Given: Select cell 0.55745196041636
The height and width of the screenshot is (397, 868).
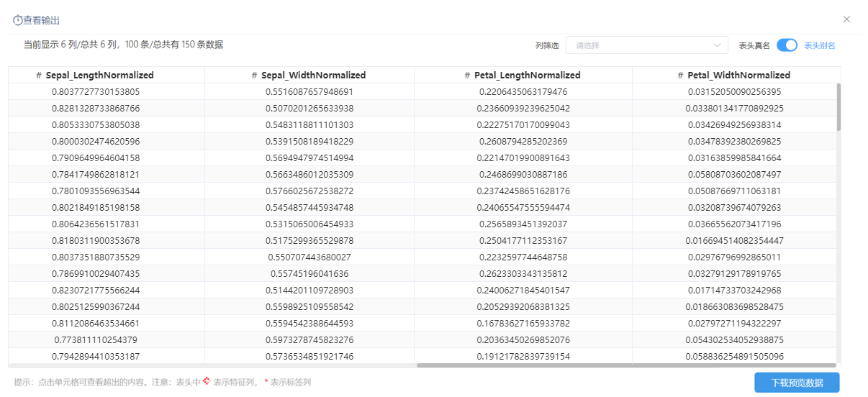Looking at the screenshot, I should tap(309, 274).
